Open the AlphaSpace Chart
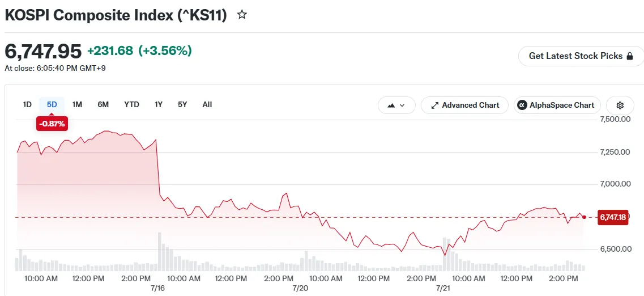The width and height of the screenshot is (644, 296). point(557,105)
